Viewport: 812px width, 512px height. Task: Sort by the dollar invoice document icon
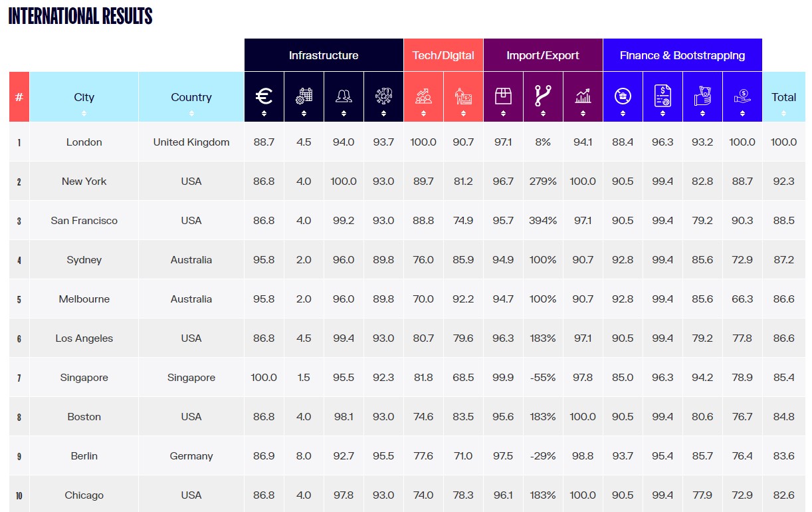click(662, 97)
